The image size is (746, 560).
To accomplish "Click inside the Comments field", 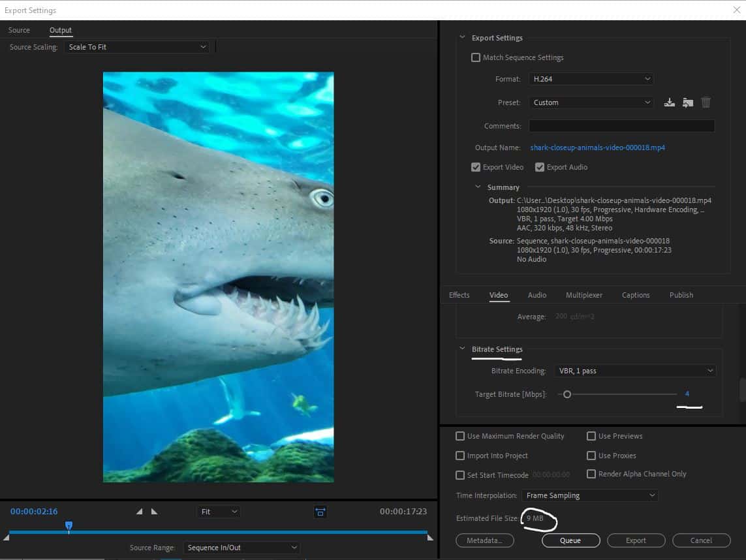I will [621, 125].
